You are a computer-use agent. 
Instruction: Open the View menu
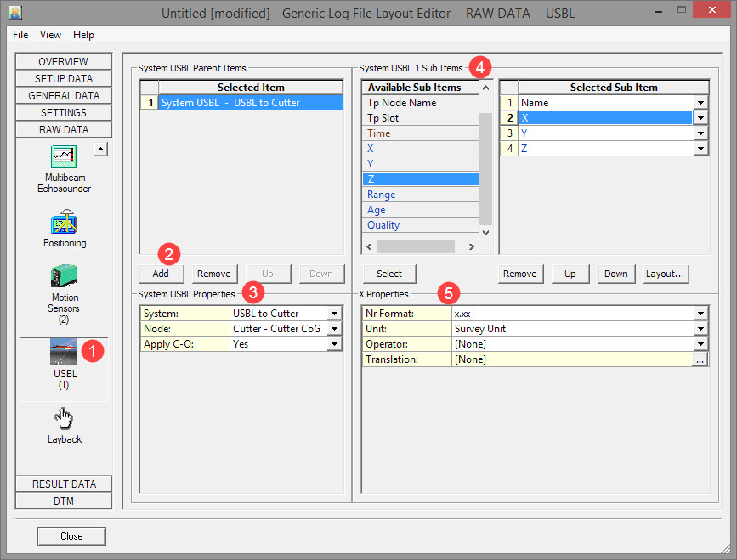point(50,35)
